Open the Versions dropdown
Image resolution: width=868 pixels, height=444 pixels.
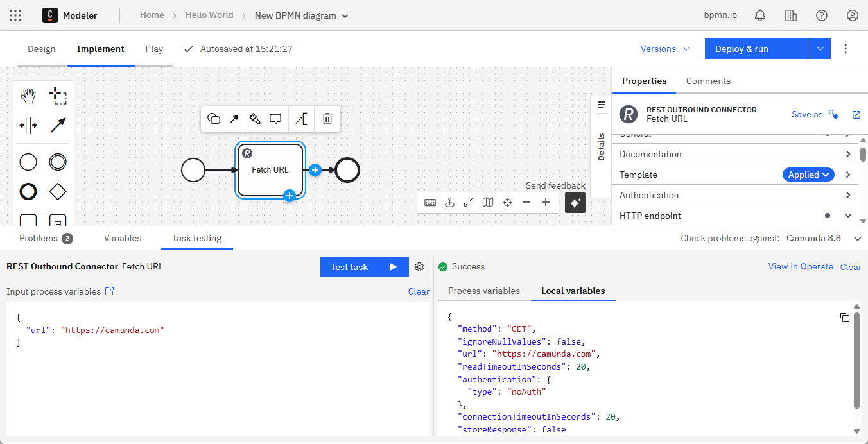(664, 49)
